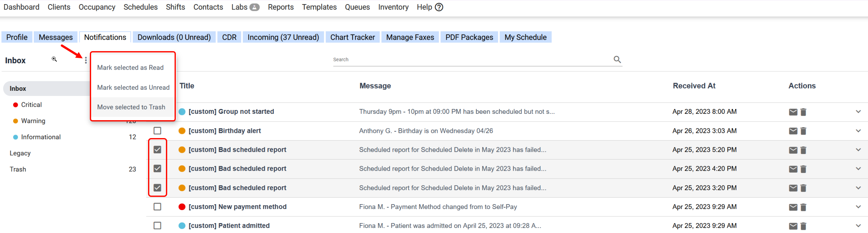Choose Move selected to Trash
The width and height of the screenshot is (868, 233).
pos(131,107)
